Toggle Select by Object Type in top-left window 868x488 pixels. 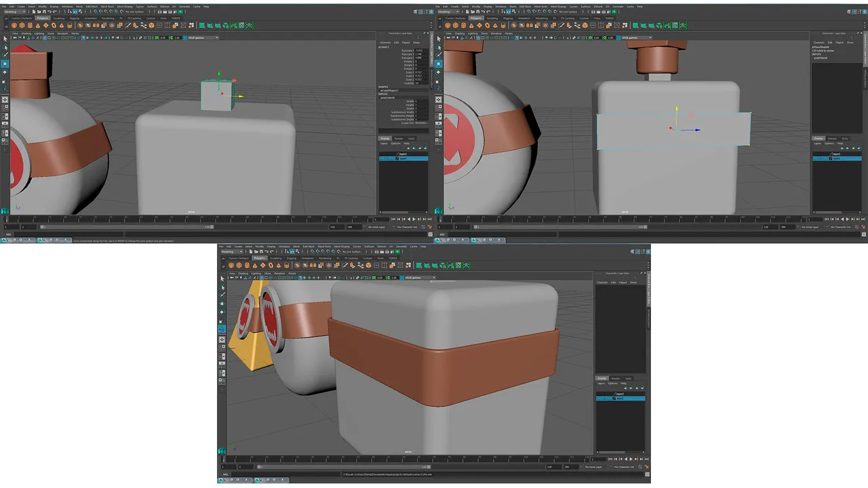(x=75, y=12)
